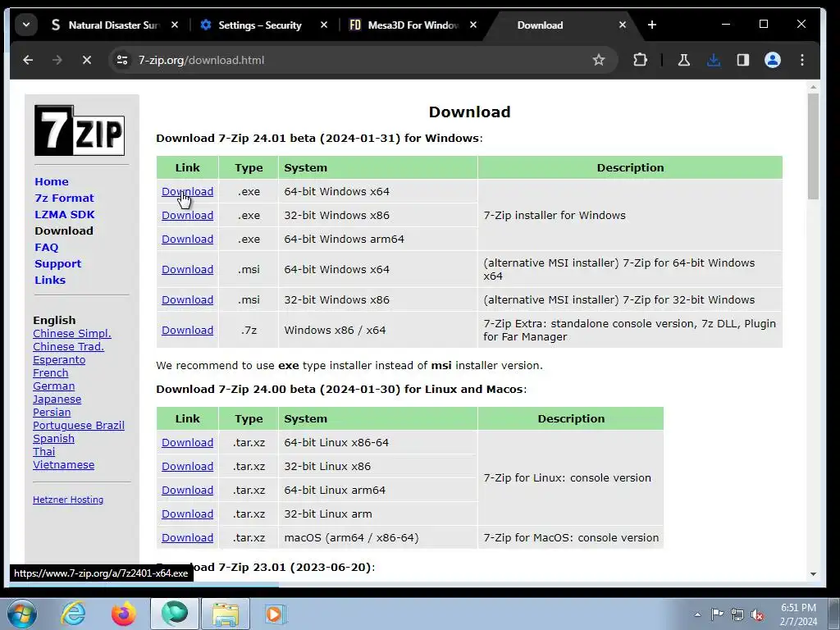
Task: Click the network tray icon
Action: (737, 614)
